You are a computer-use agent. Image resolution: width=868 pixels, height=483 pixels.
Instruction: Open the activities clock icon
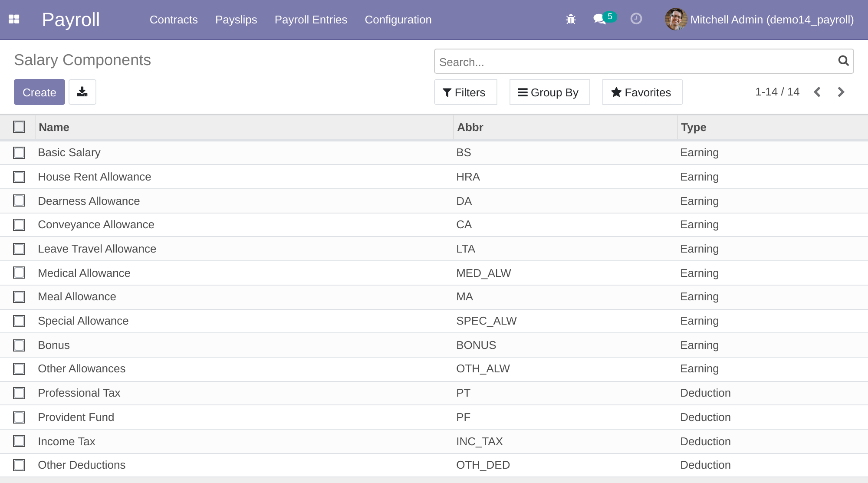point(636,19)
